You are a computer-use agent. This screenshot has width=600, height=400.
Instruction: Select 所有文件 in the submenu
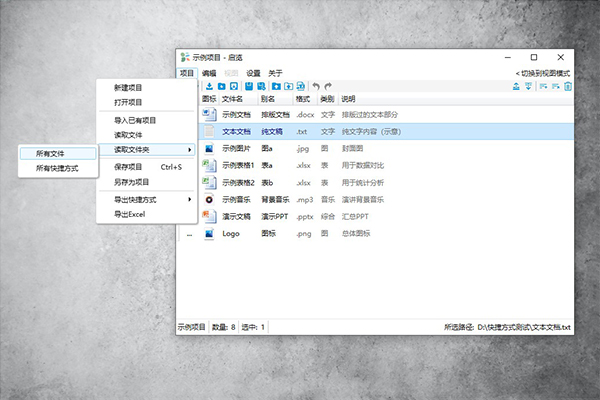point(58,153)
